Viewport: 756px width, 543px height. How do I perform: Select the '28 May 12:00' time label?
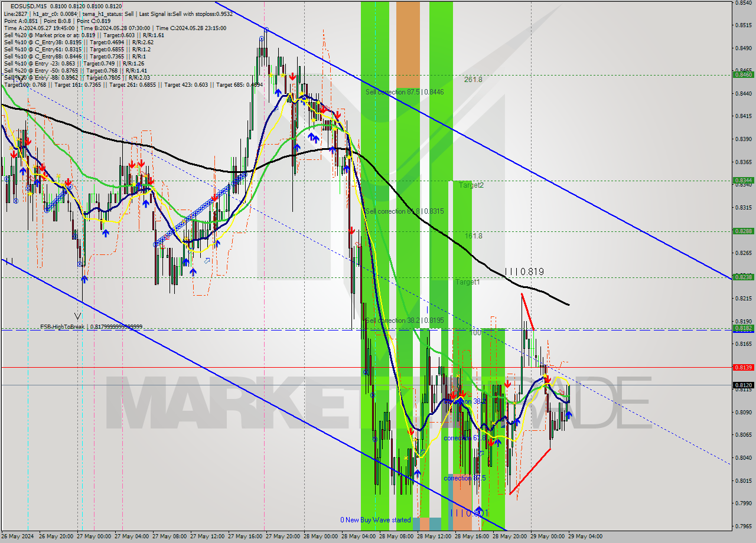click(x=435, y=537)
